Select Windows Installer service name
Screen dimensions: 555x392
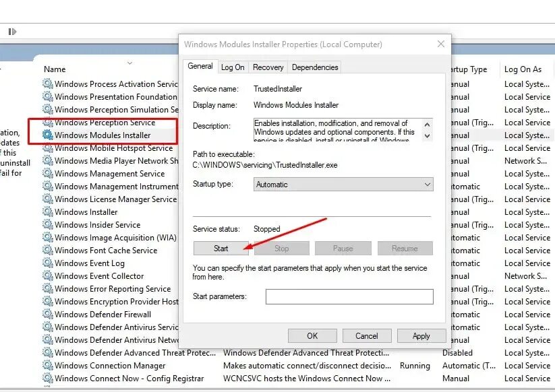pos(86,211)
